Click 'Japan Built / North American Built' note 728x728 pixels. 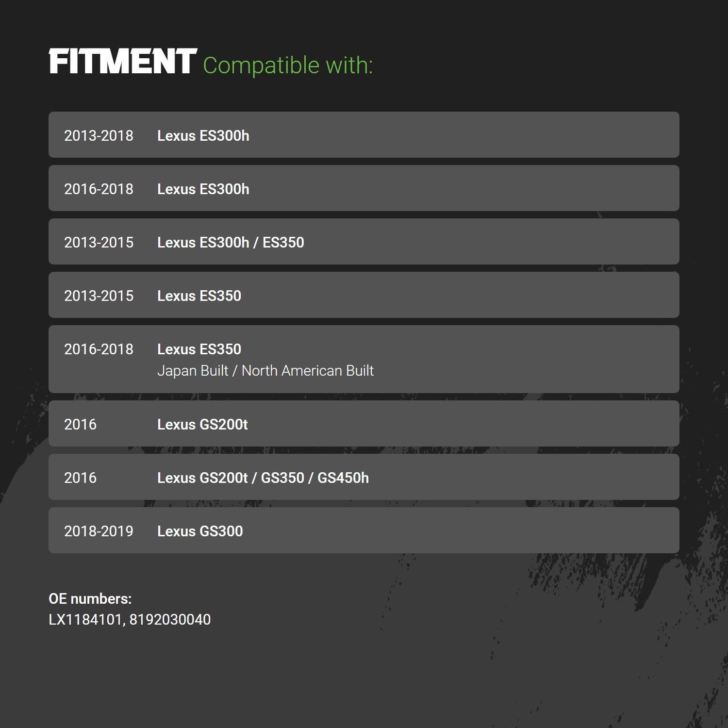265,371
